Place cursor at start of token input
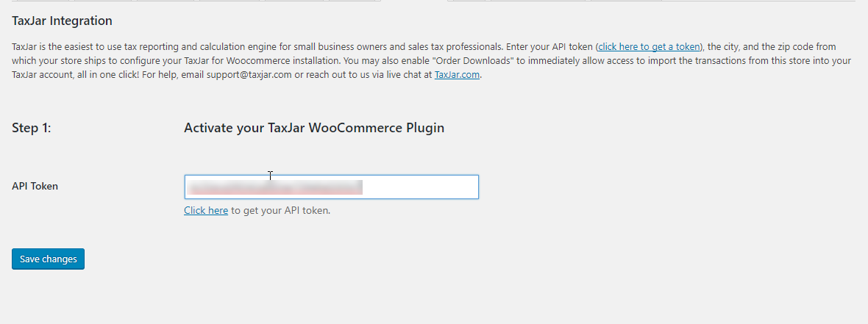This screenshot has width=868, height=324. [188, 187]
